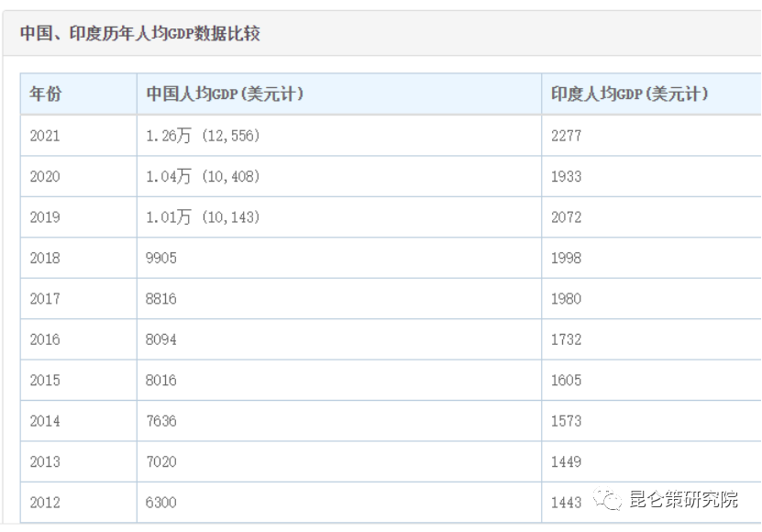Select the 年份 column header
Viewport: 762px width, 532px height.
click(x=46, y=94)
